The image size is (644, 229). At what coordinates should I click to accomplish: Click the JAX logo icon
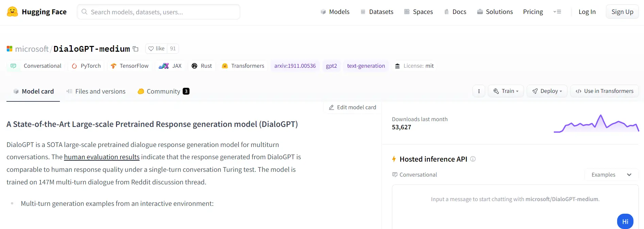[164, 66]
